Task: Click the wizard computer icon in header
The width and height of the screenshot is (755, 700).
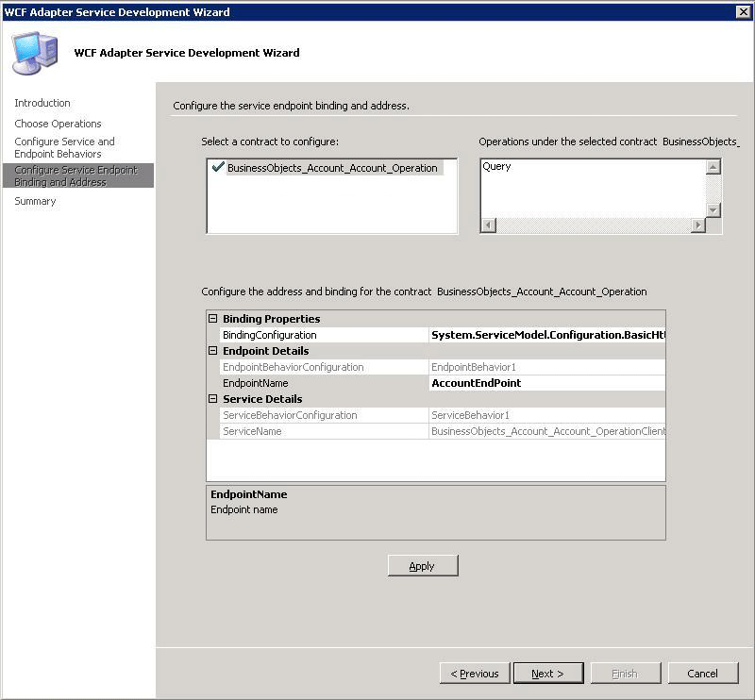Action: [35, 53]
